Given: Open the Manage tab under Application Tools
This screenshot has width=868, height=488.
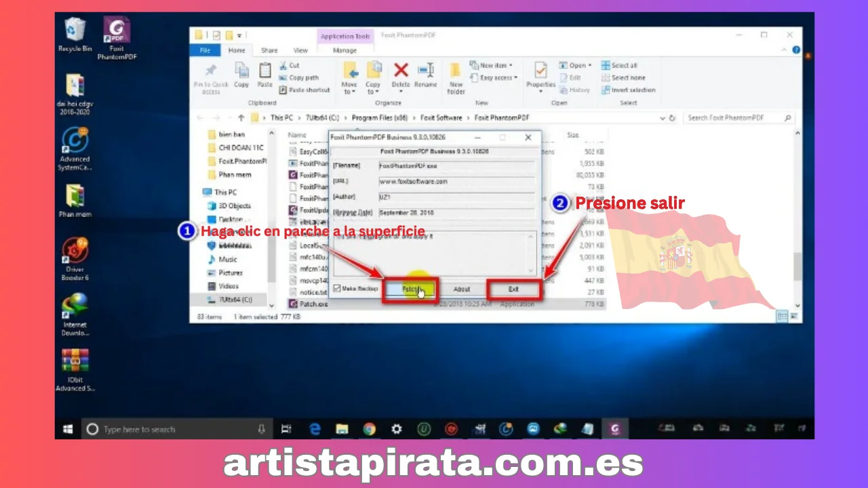Looking at the screenshot, I should (x=344, y=50).
